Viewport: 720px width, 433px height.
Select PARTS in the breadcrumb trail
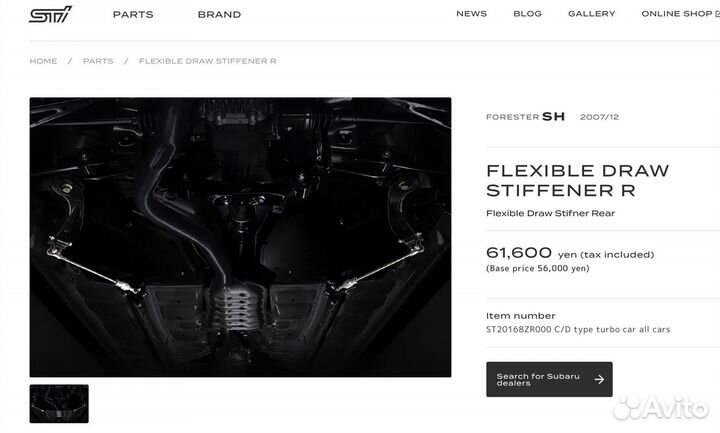pos(98,61)
